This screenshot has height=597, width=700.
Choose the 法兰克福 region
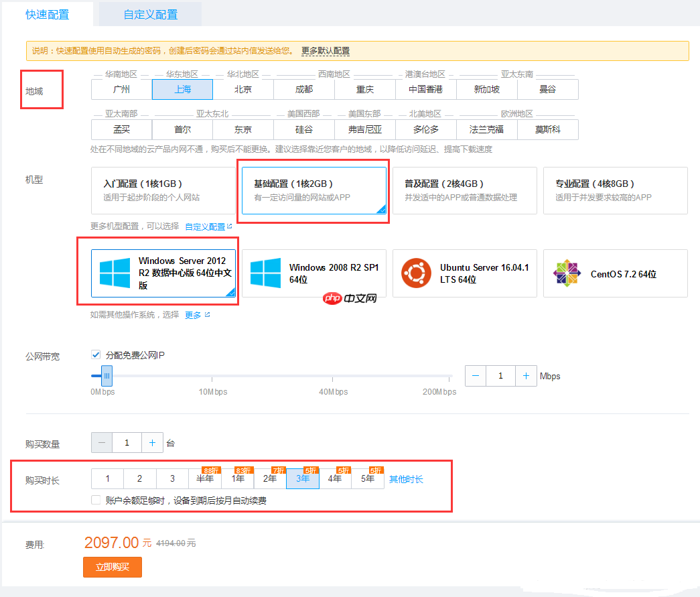point(487,129)
